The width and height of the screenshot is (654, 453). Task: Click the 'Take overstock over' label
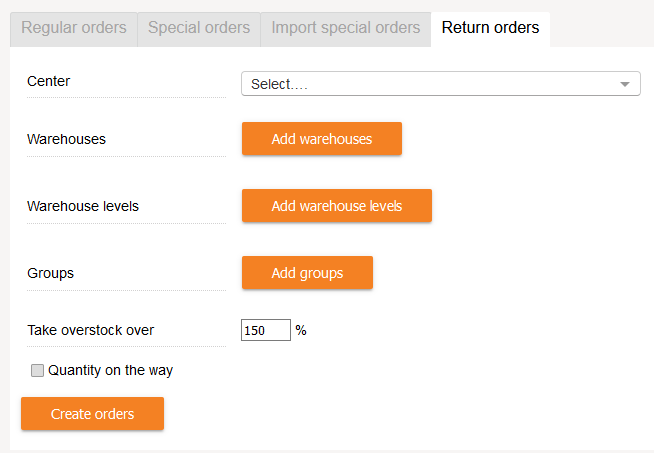coord(91,330)
